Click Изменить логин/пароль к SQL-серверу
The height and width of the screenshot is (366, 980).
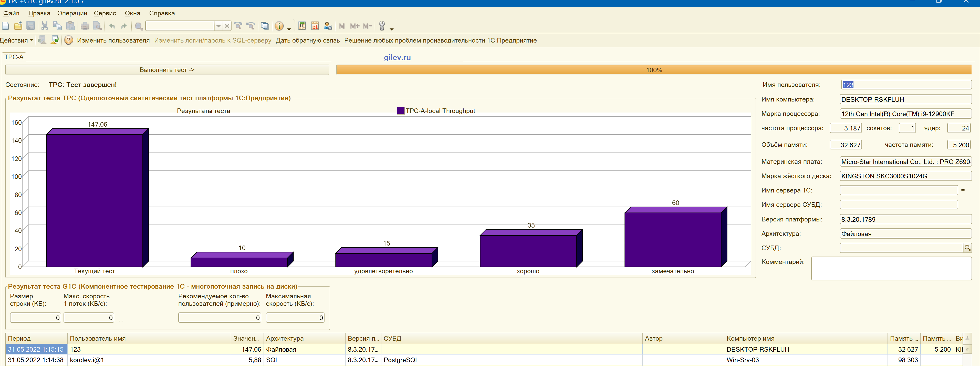pyautogui.click(x=213, y=40)
